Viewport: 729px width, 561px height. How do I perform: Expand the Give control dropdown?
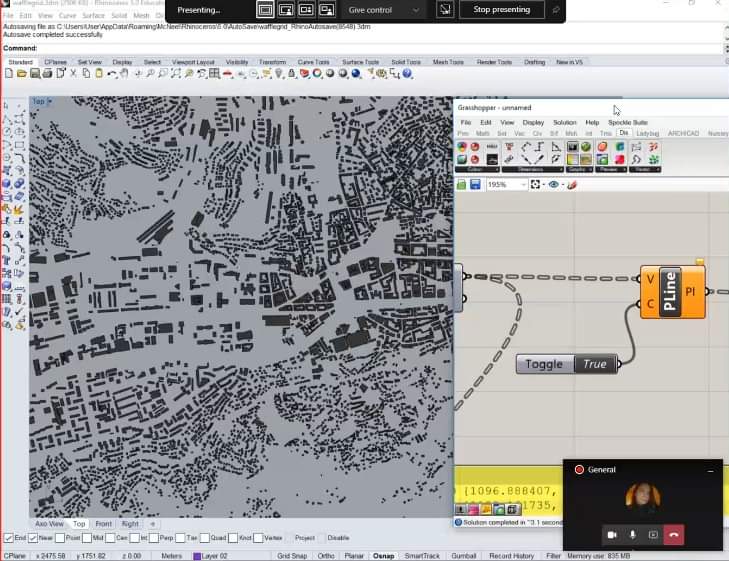415,10
